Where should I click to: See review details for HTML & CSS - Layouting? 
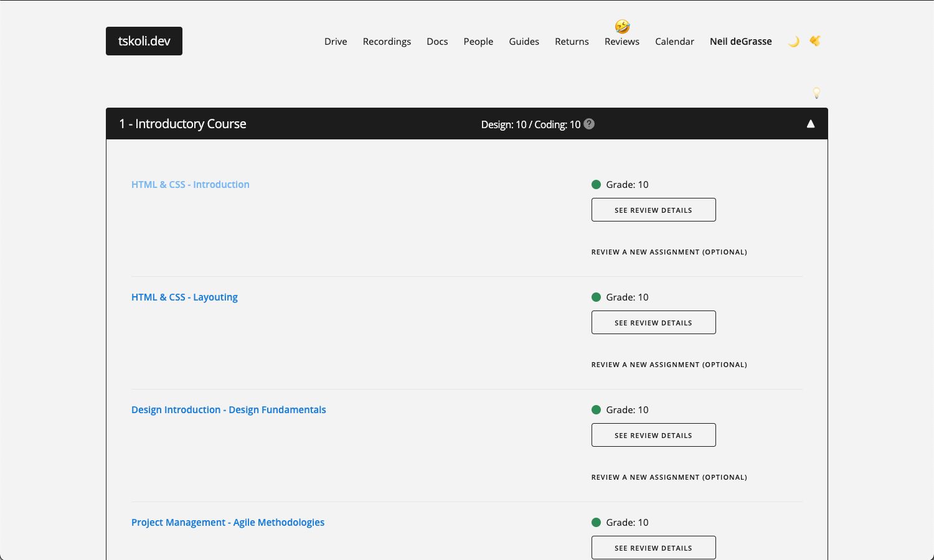pyautogui.click(x=653, y=322)
